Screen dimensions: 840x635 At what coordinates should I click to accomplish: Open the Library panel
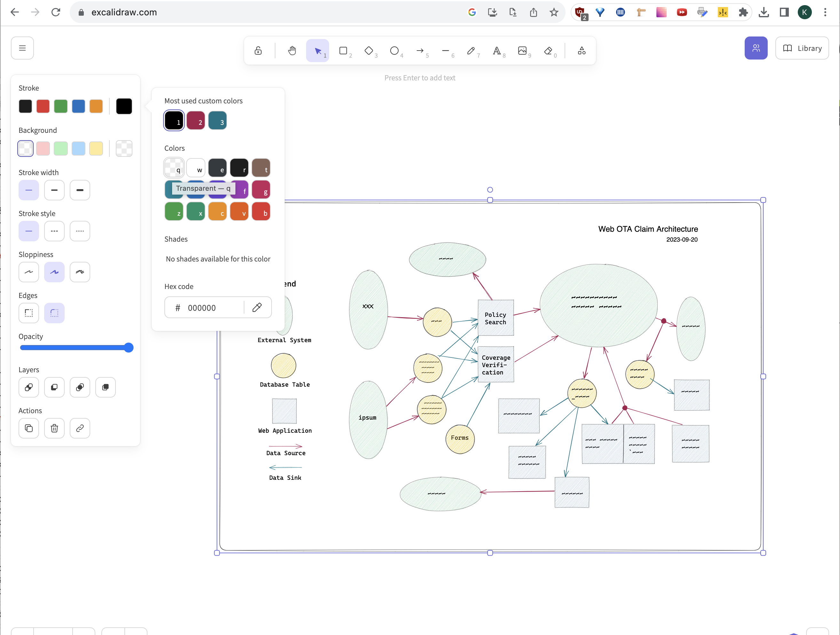point(802,48)
